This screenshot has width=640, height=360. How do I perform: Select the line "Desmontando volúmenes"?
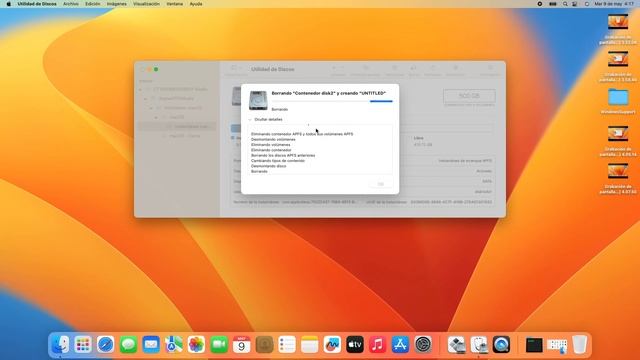point(273,139)
